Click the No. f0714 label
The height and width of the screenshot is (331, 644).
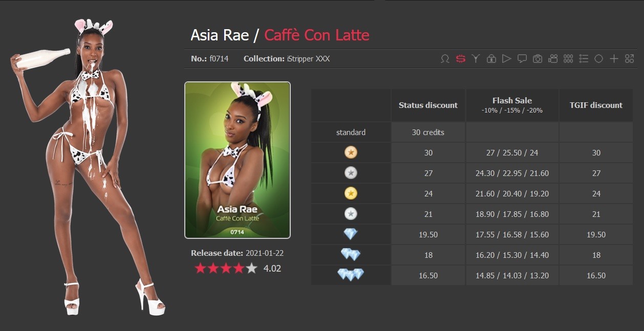click(x=209, y=59)
